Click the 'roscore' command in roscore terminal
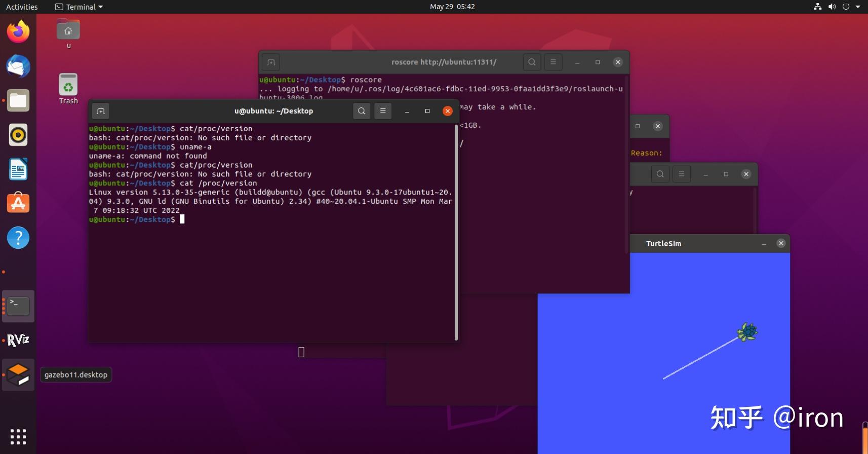Screen dimensions: 868x454 366,80
